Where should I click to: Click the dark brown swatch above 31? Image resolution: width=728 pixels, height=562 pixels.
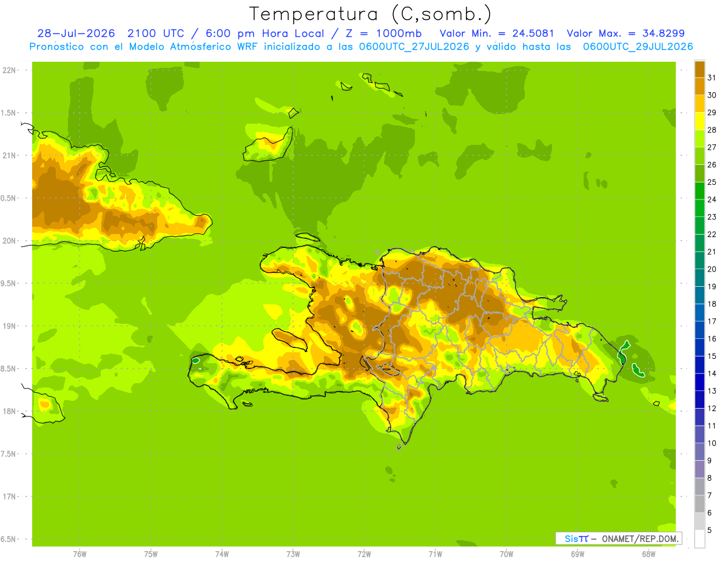(x=699, y=69)
